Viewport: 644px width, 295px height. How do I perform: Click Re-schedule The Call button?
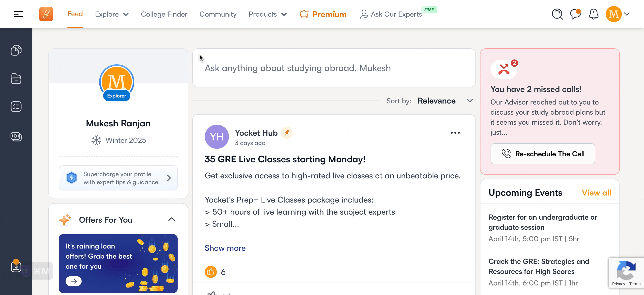click(543, 154)
